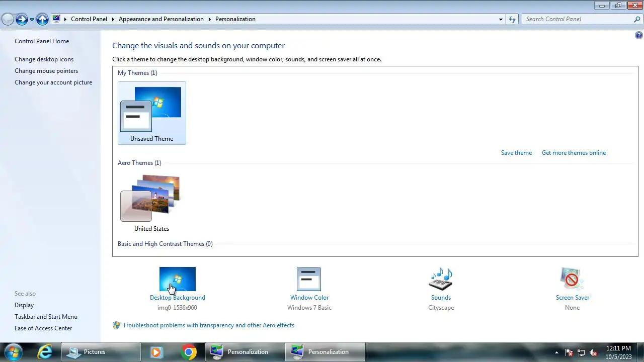
Task: Click the shield icon beside Troubleshoot link
Action: click(x=116, y=325)
